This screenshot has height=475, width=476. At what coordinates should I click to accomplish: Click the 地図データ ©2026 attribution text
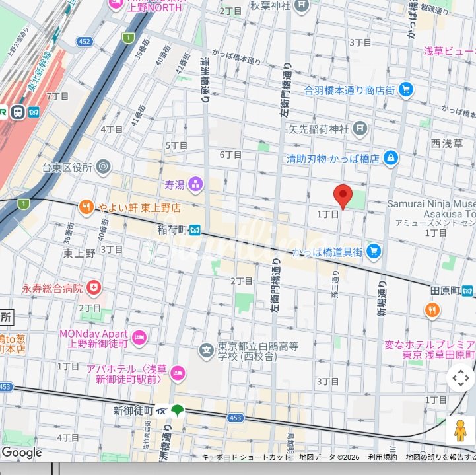click(x=329, y=457)
